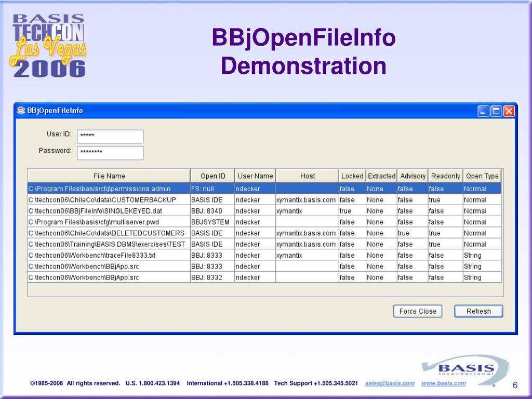Click the FS: null Open ID cell
532x399 pixels.
[x=212, y=189]
